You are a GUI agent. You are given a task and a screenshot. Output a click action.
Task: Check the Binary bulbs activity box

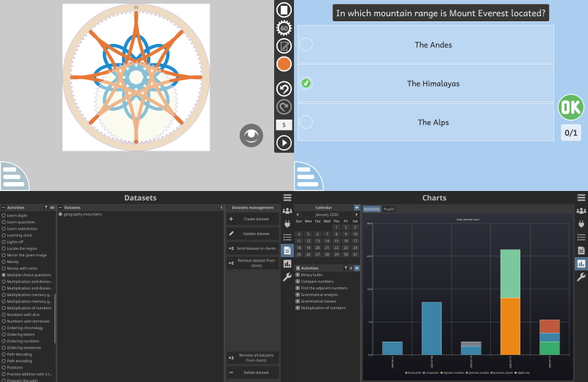pyautogui.click(x=298, y=275)
